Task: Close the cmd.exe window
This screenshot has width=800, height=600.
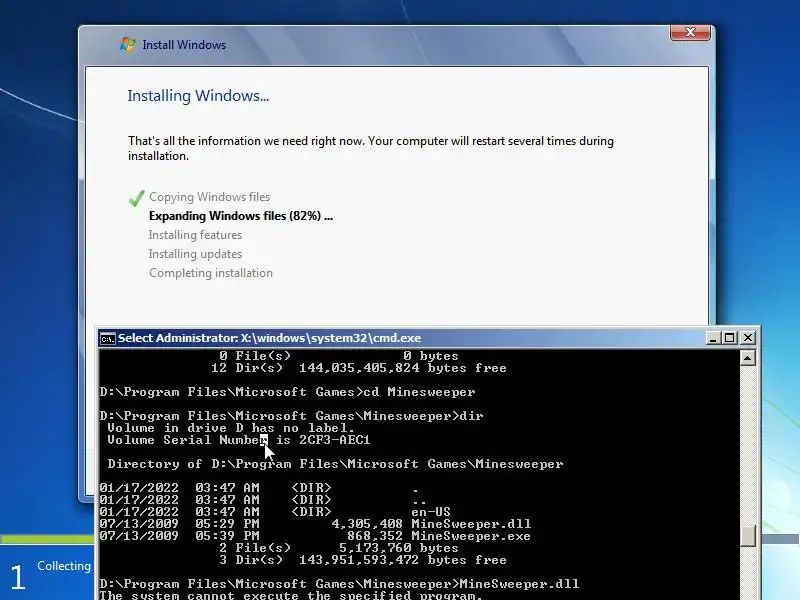Action: [747, 338]
